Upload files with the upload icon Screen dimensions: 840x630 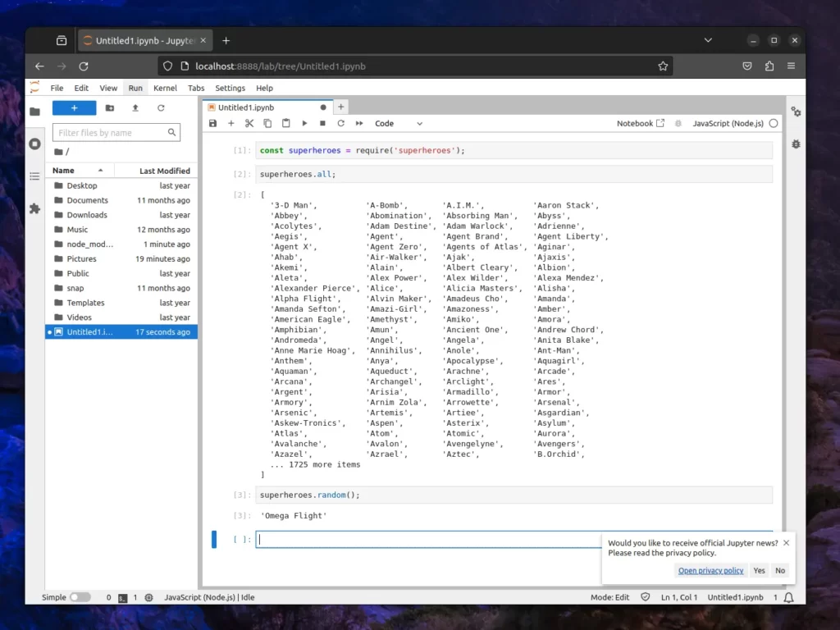[135, 107]
